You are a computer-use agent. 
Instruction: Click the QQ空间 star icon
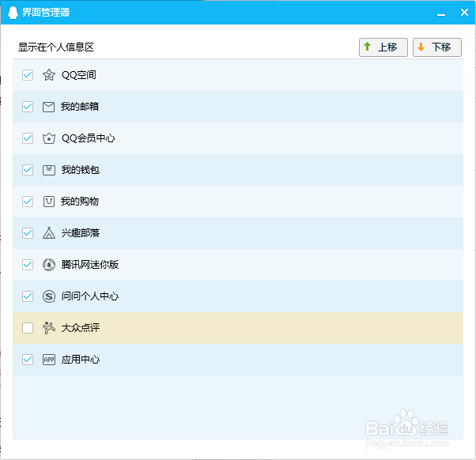pos(48,75)
